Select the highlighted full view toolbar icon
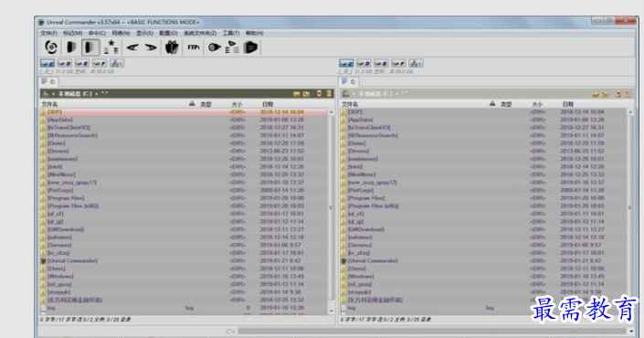Viewport: 644px width, 338px height. pyautogui.click(x=90, y=48)
